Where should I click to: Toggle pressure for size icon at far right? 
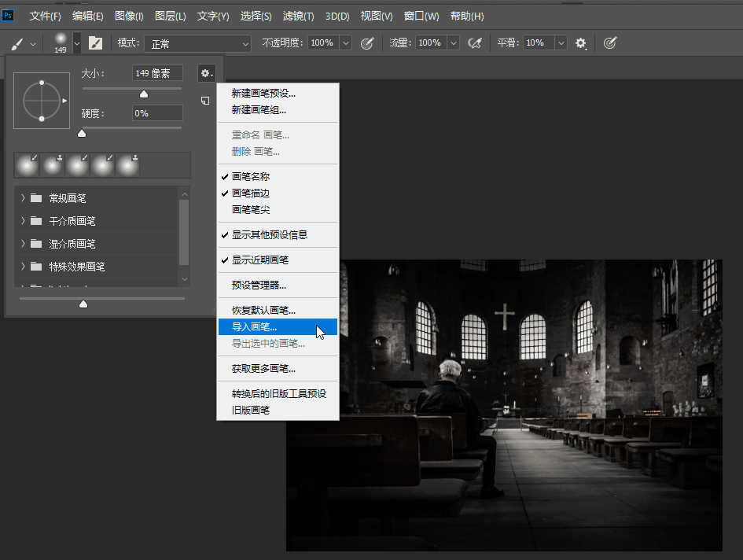(609, 43)
